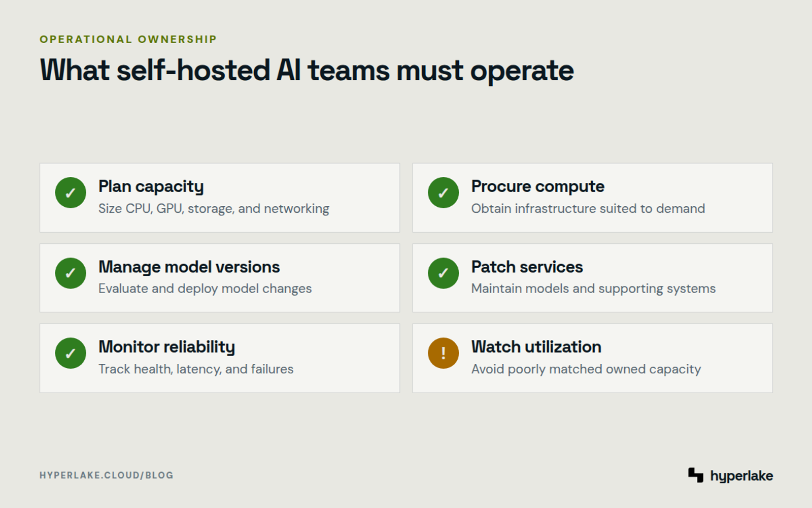The image size is (812, 508).
Task: Click the green checkmark beside Monitor reliability
Action: (x=71, y=353)
